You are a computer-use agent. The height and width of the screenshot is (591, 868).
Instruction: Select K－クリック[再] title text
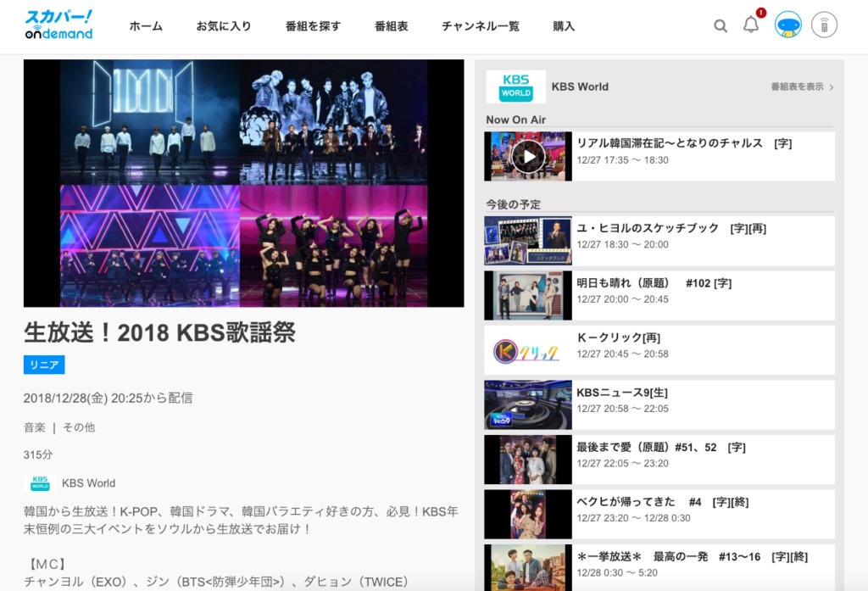click(x=618, y=337)
